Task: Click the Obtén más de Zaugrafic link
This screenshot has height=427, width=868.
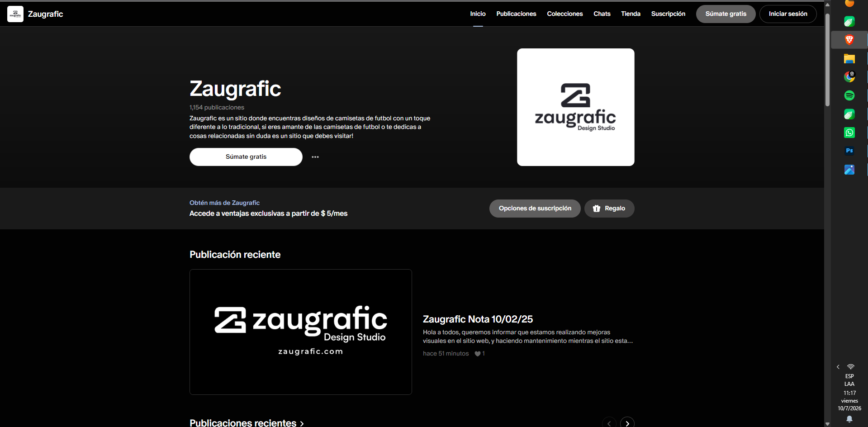Action: (x=224, y=203)
